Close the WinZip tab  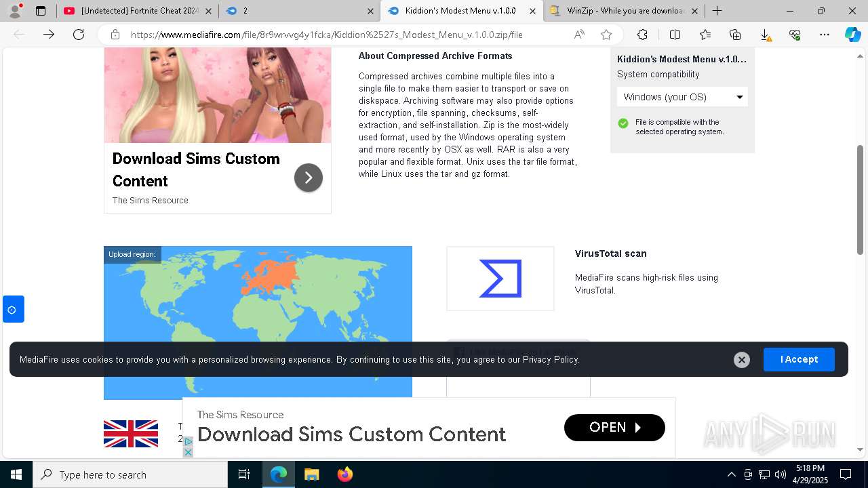[x=694, y=11]
